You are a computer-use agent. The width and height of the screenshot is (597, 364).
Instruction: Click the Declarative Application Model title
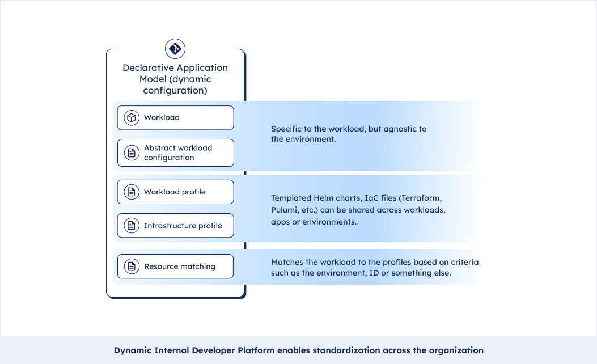175,79
